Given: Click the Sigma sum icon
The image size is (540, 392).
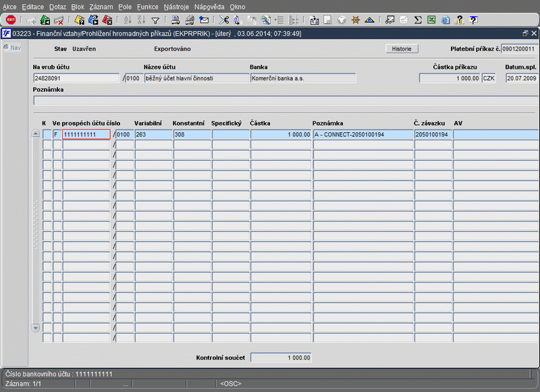Looking at the screenshot, I should (418, 20).
